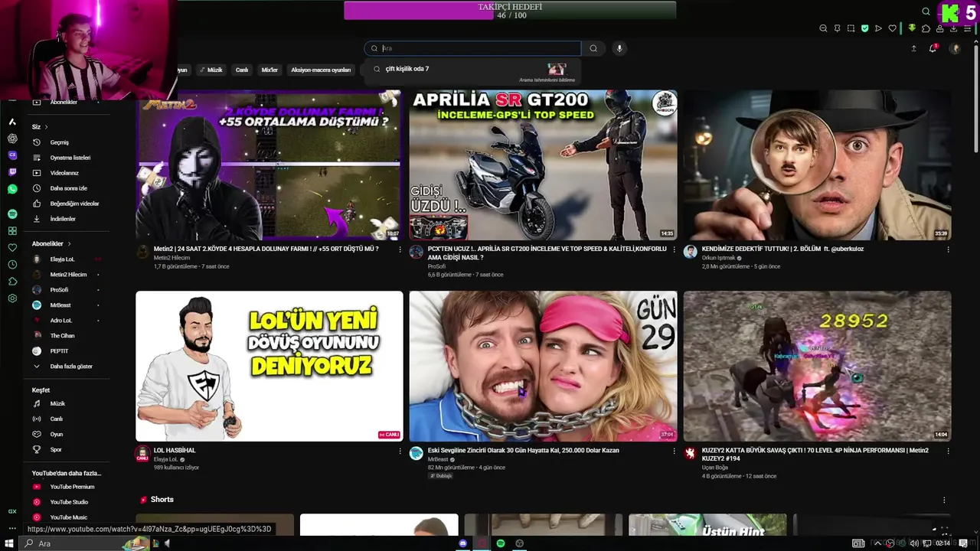Screen dimensions: 980x551
Task: Open sidebar settings gear icon
Action: [x=12, y=298]
